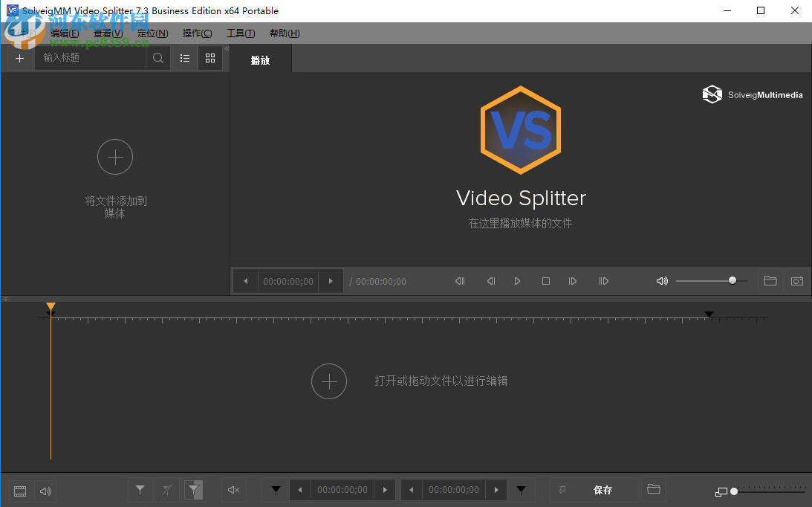Add a fragment marker with the filter icon
812x507 pixels.
[x=140, y=490]
